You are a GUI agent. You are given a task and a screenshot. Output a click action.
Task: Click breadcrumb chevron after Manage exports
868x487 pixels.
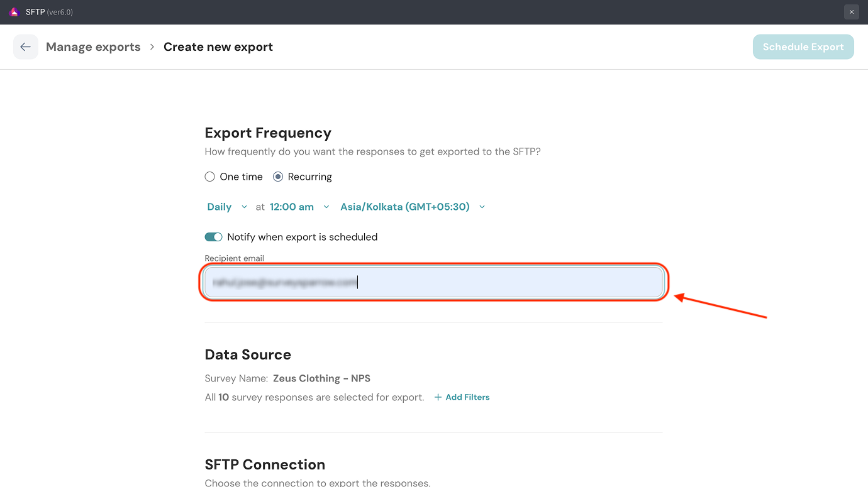coord(152,47)
